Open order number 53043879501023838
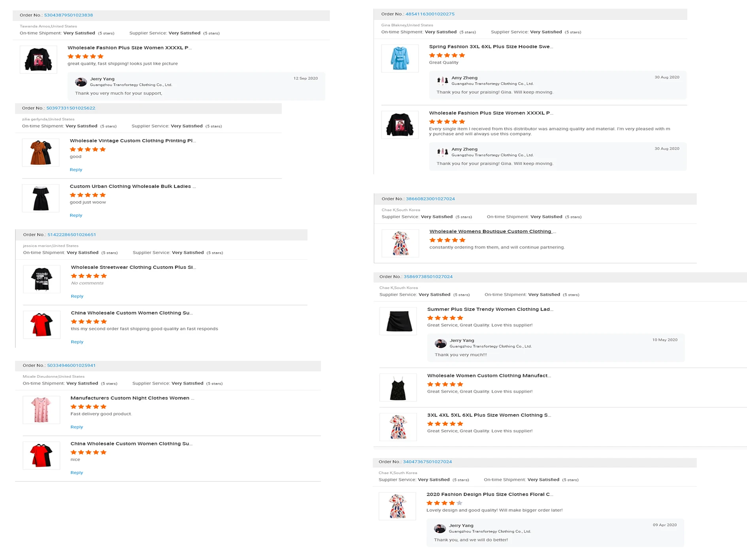 (x=68, y=15)
